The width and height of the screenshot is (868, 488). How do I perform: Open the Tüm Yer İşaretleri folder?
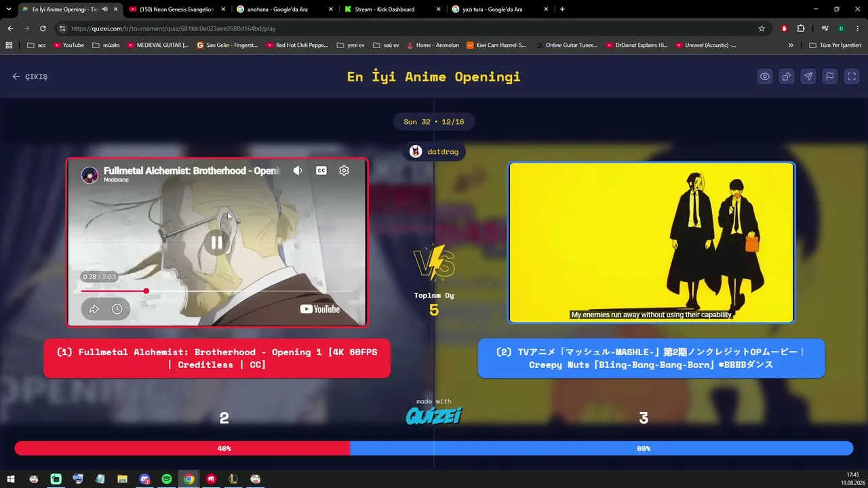[835, 45]
